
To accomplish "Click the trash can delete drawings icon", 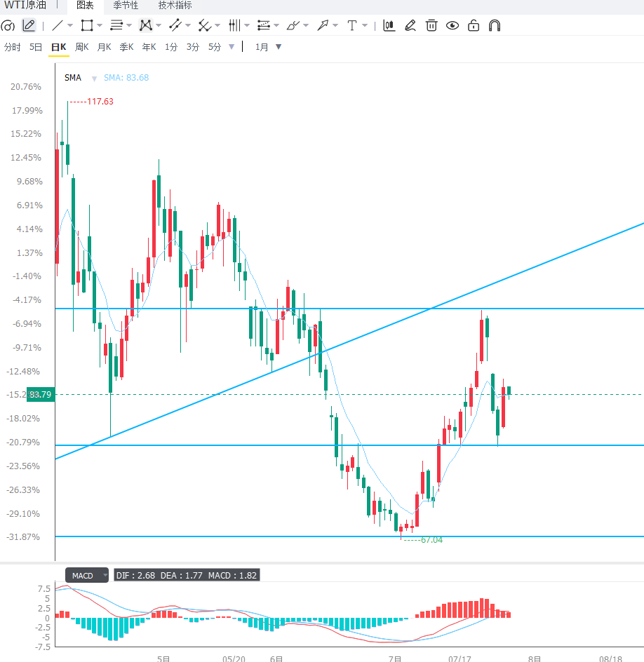I will [431, 26].
